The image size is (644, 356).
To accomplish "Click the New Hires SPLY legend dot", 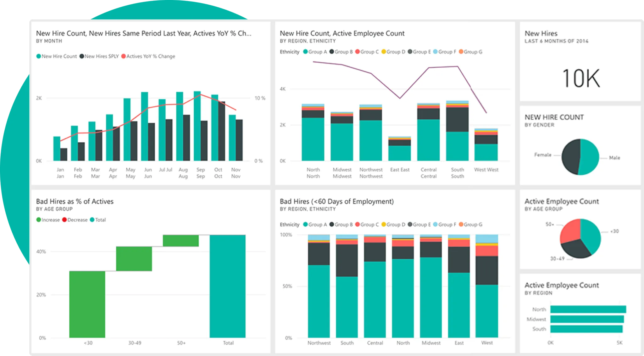I will 81,56.
